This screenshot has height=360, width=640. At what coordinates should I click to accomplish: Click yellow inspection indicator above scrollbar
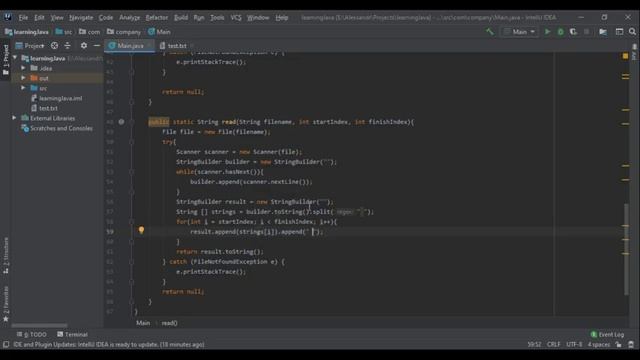tap(625, 56)
